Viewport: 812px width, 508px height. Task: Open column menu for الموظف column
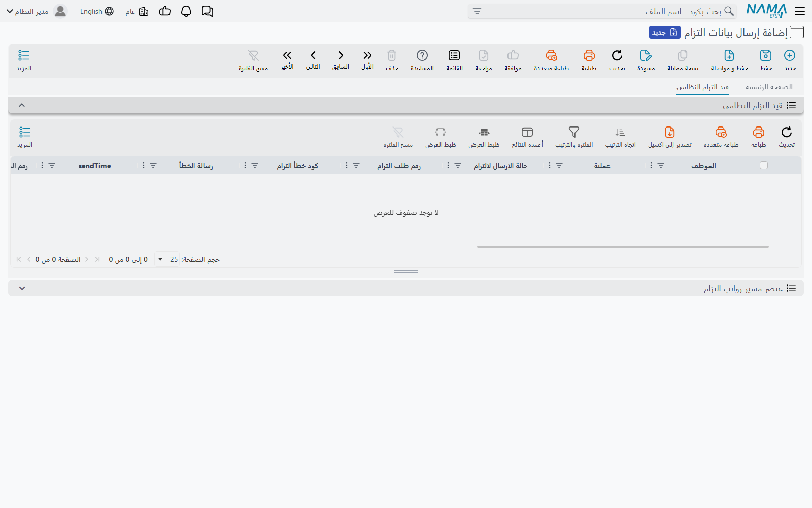click(x=651, y=165)
